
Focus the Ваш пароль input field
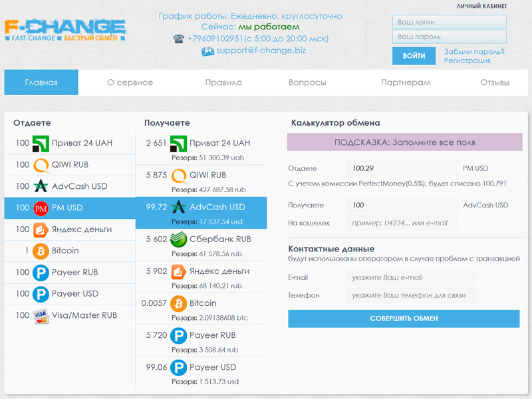[450, 37]
